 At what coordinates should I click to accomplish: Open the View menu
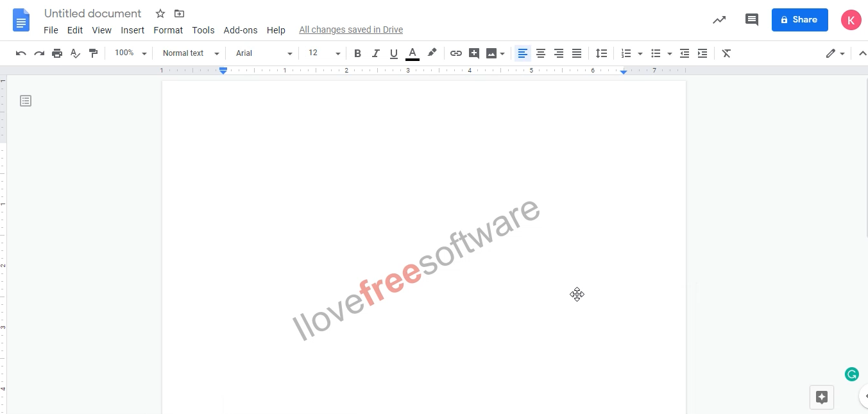pyautogui.click(x=101, y=30)
